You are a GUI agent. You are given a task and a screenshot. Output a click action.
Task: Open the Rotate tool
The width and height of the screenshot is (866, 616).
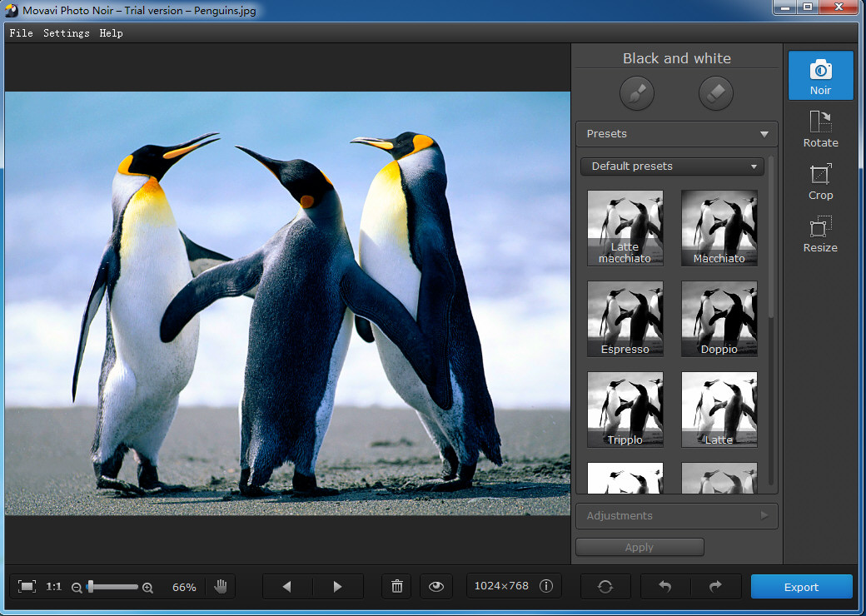click(820, 129)
